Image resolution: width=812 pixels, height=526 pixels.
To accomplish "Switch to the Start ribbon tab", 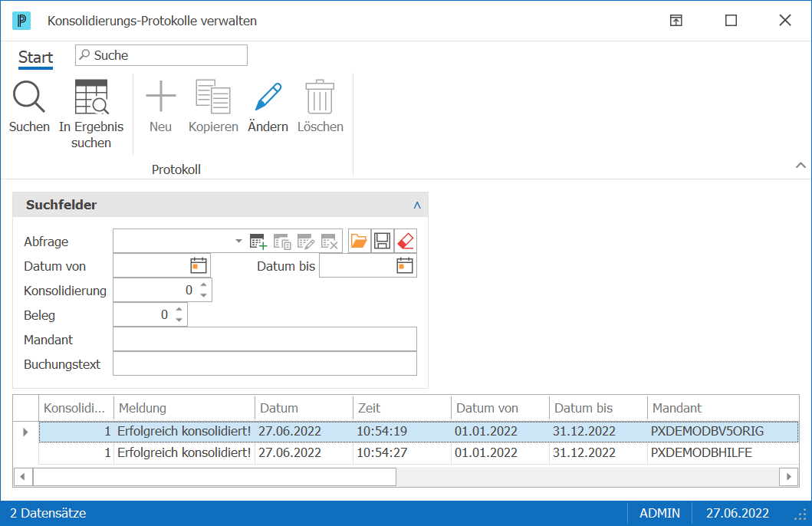I will (36, 57).
